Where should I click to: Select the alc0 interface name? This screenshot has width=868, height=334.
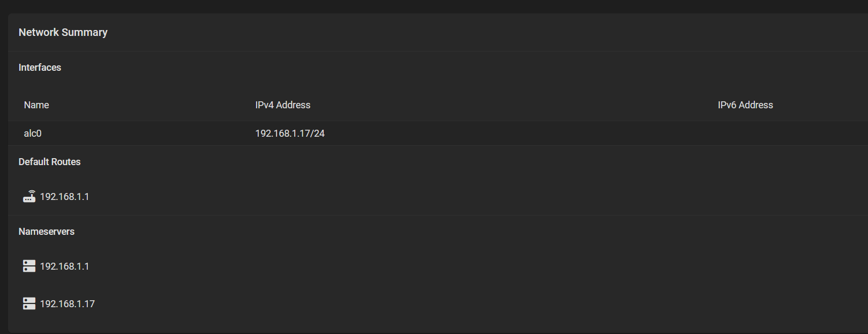tap(33, 133)
